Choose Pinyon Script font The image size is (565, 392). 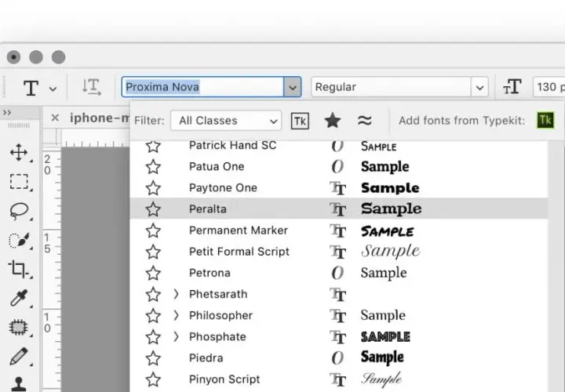[224, 379]
